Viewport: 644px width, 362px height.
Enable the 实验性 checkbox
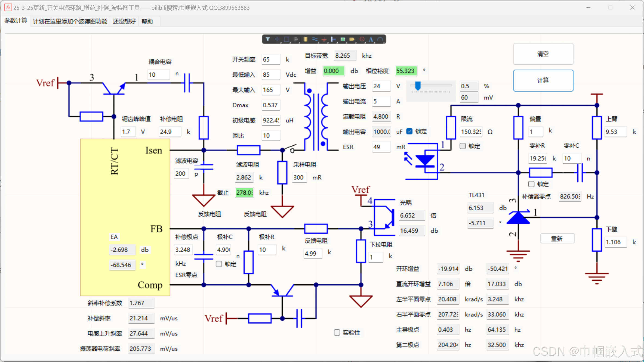(337, 332)
